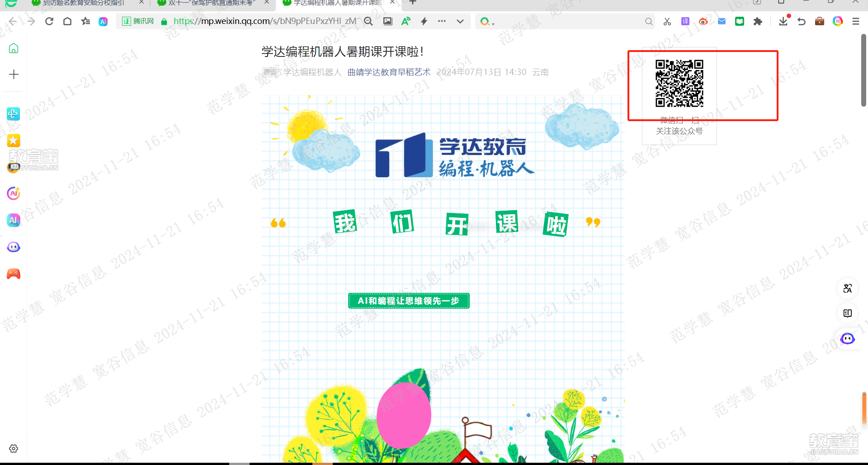Open the teal plus-shaped sidebar app icon
This screenshot has width=868, height=465.
point(14,114)
